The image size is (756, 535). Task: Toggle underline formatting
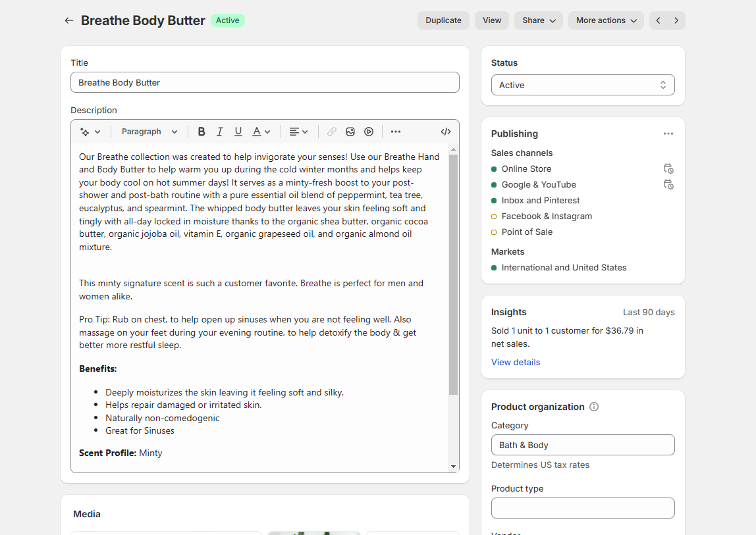(238, 132)
